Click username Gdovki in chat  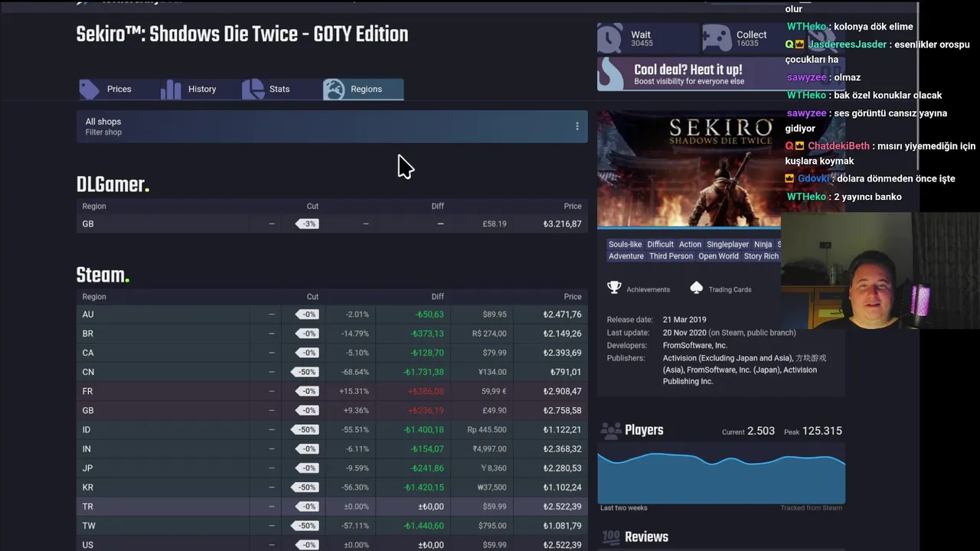813,178
